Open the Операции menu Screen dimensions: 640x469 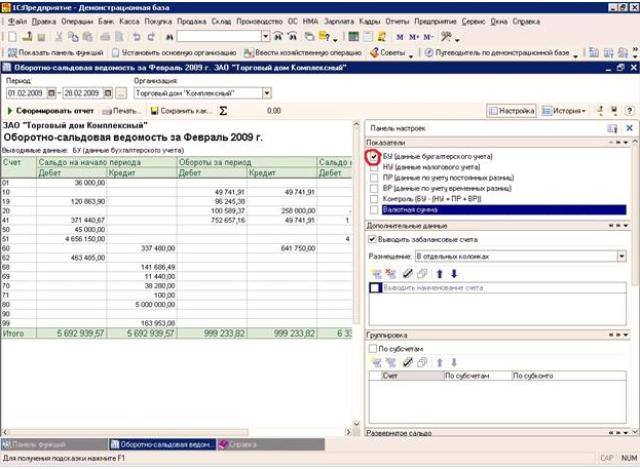pyautogui.click(x=77, y=21)
